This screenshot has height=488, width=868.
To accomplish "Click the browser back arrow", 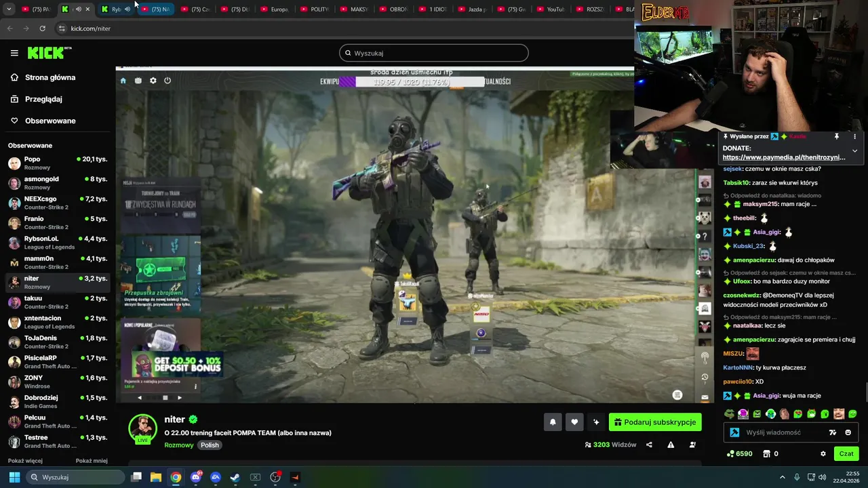I will click(9, 28).
